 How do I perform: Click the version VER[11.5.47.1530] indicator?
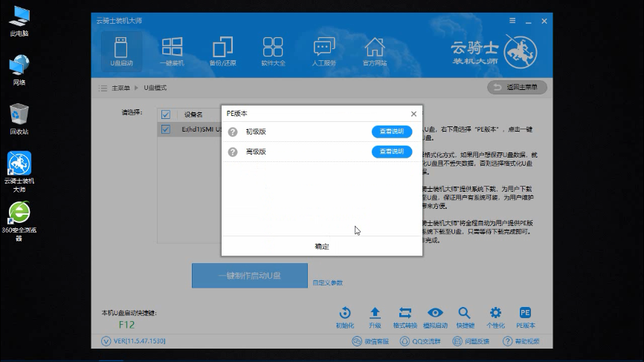click(x=133, y=341)
